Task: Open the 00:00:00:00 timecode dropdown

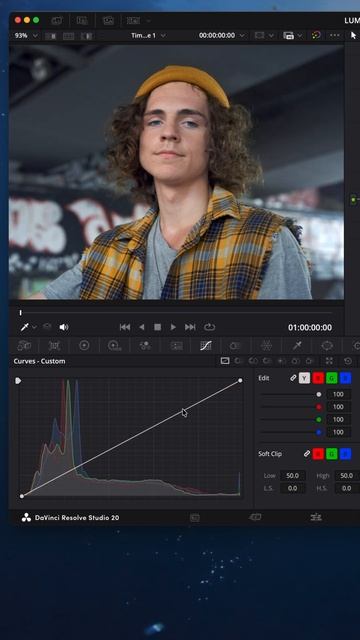Action: pyautogui.click(x=222, y=36)
